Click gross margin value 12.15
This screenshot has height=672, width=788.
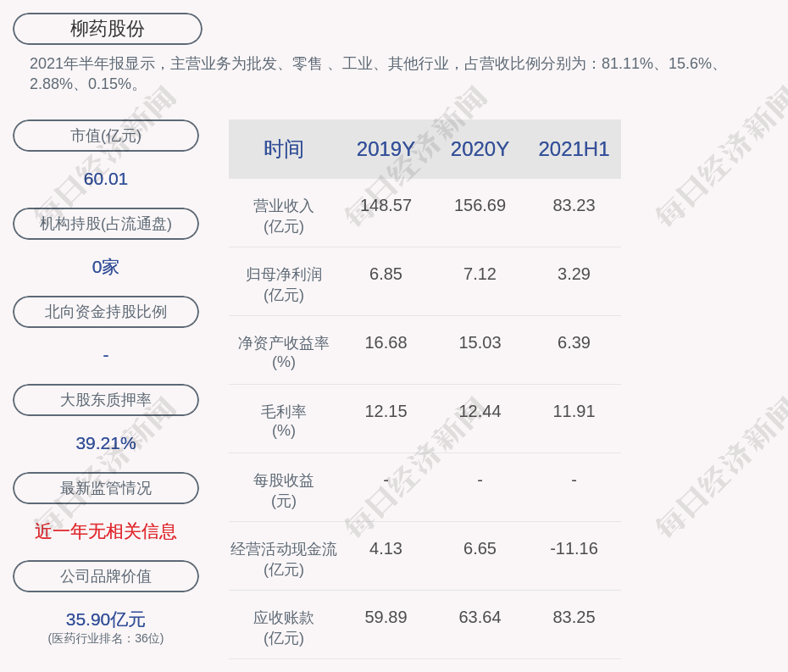(x=386, y=412)
